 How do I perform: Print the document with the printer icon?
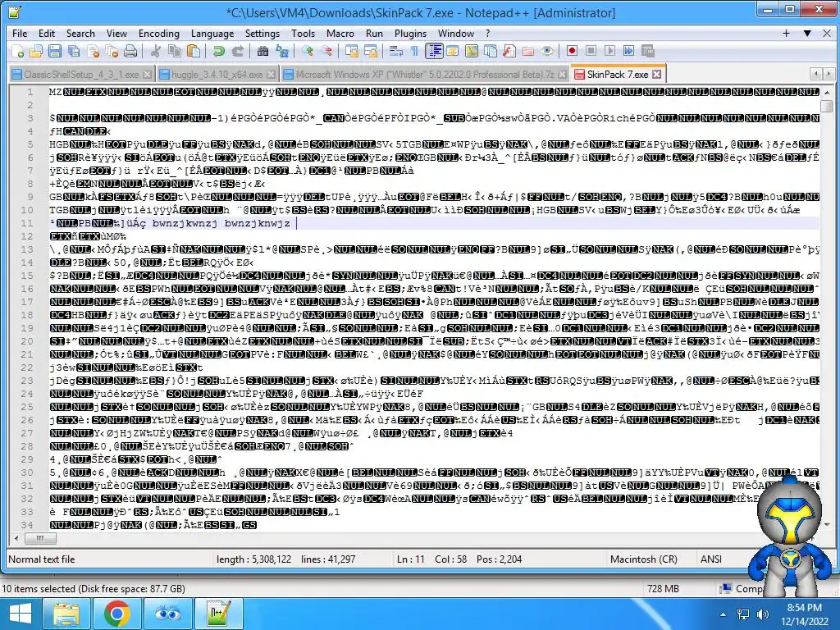130,51
